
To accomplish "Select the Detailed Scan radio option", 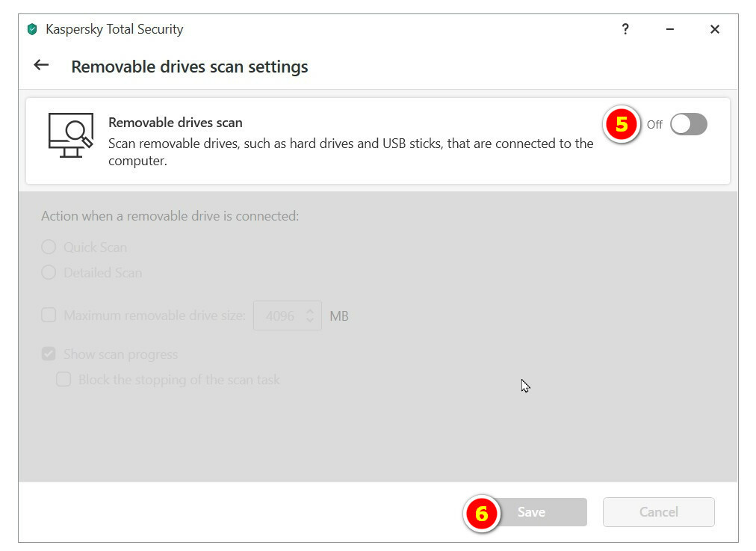I will (49, 273).
